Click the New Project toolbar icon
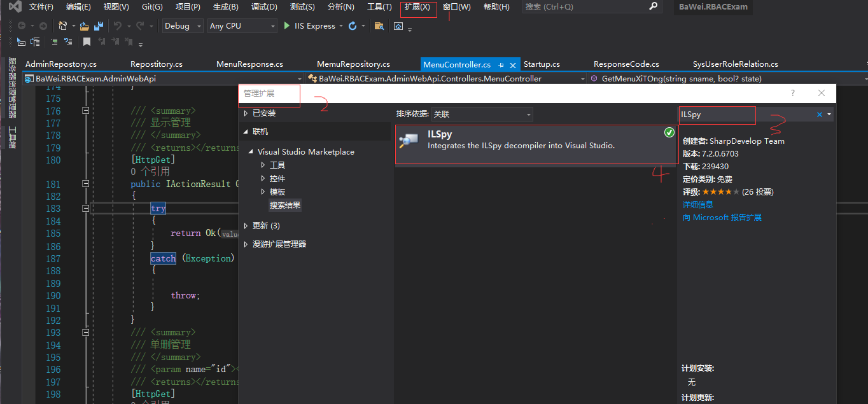The width and height of the screenshot is (868, 404). tap(62, 26)
